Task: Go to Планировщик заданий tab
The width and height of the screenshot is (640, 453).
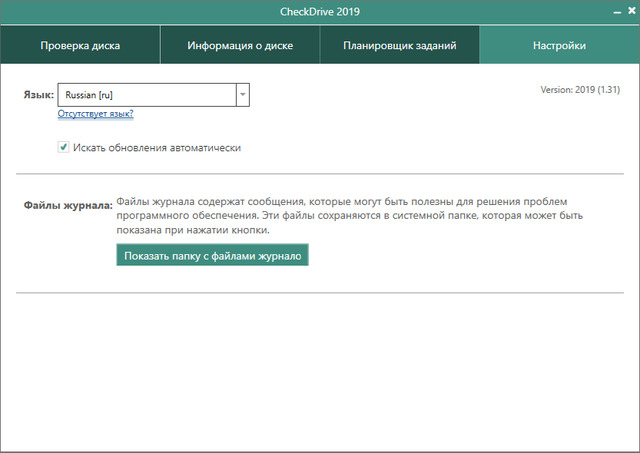Action: tap(400, 46)
